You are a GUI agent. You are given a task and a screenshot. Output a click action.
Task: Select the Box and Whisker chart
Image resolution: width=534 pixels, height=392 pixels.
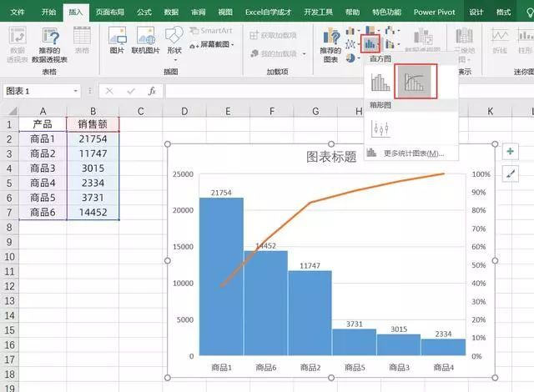380,129
